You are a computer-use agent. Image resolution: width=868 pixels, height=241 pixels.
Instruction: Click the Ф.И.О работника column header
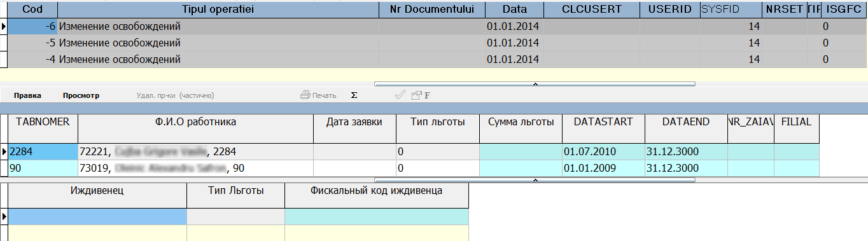(x=195, y=128)
